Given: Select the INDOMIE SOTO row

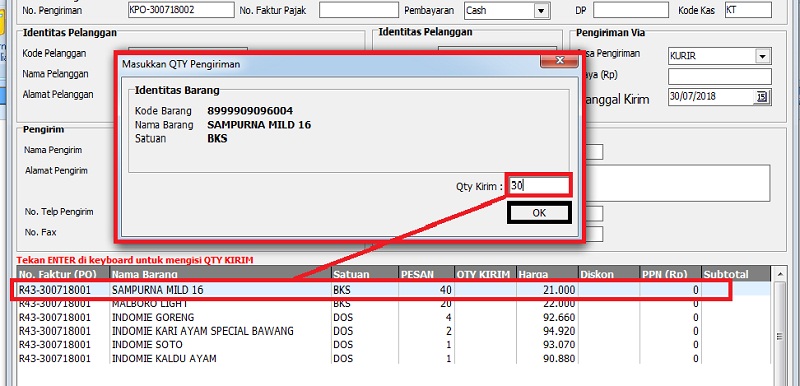Looking at the screenshot, I should (393, 345).
